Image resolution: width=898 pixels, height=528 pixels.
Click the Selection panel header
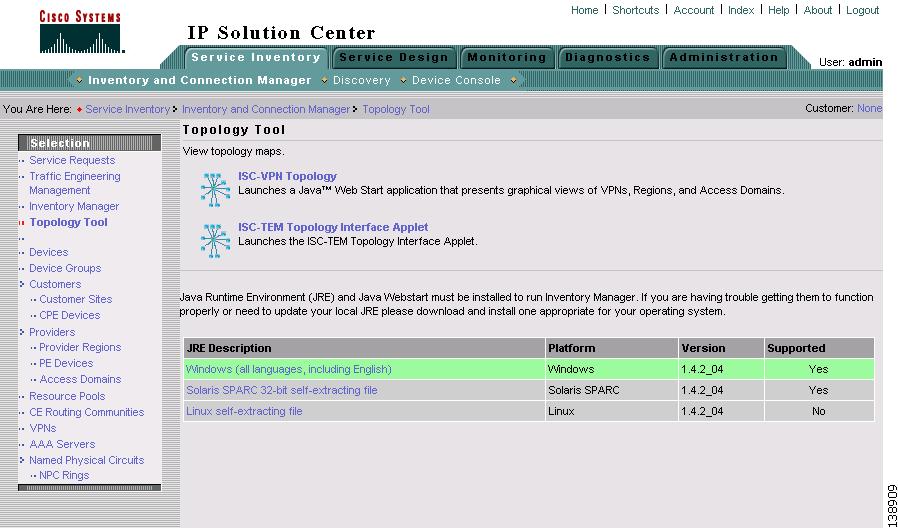[89, 143]
